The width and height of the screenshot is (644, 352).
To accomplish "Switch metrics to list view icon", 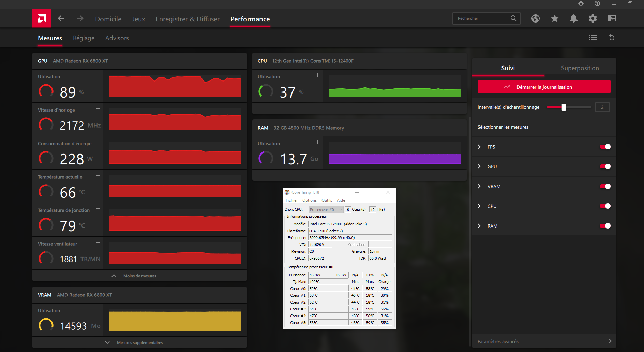I will 593,38.
